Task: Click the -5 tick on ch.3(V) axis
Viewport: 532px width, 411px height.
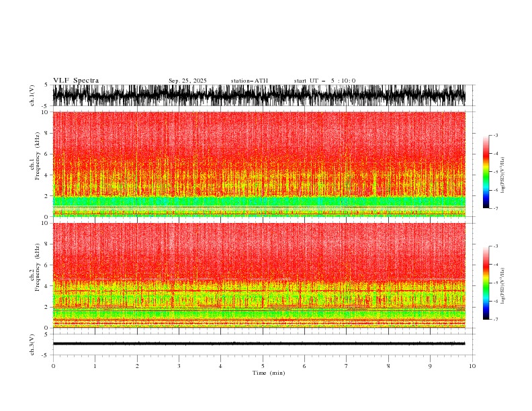Action: click(46, 355)
